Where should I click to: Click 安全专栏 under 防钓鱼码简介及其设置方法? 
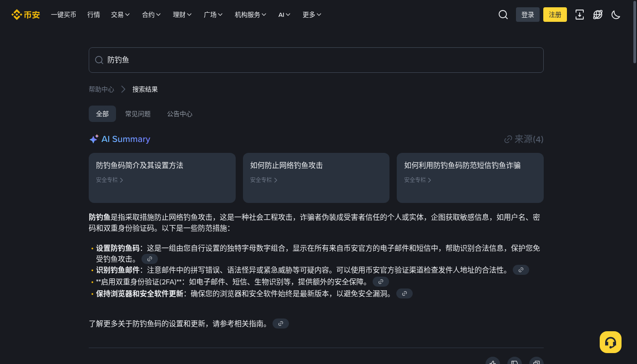tap(110, 180)
